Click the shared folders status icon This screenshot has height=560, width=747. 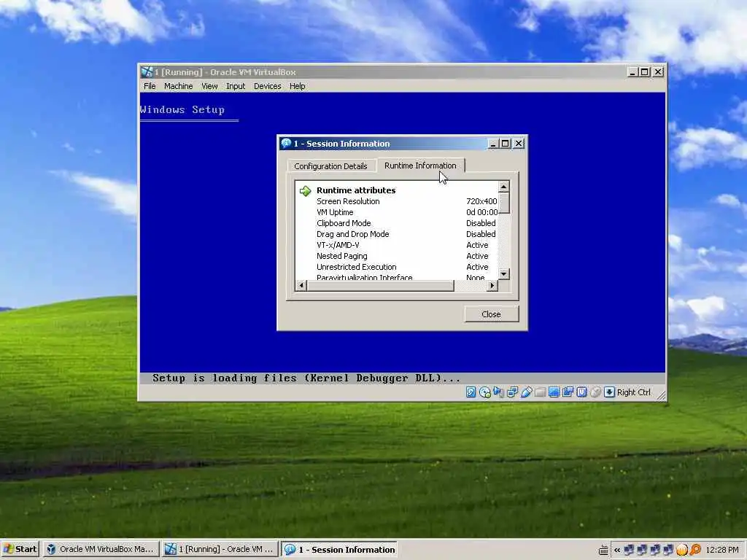tap(540, 392)
